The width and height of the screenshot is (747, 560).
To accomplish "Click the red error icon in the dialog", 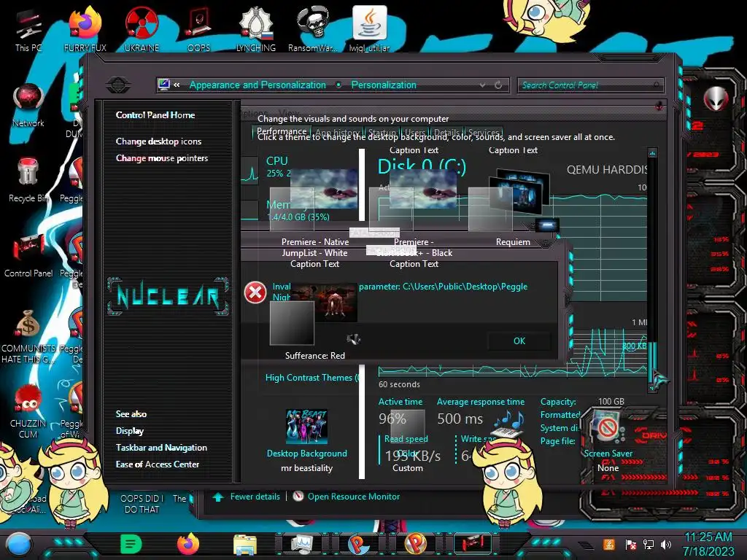I will pos(255,292).
